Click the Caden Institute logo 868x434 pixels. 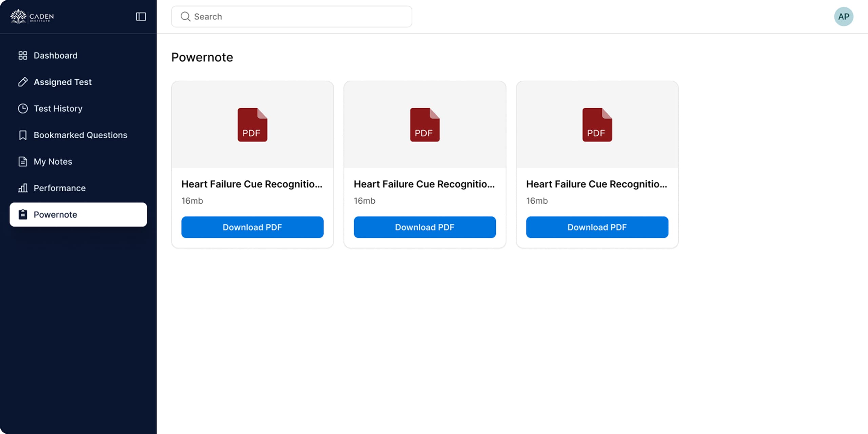(32, 16)
